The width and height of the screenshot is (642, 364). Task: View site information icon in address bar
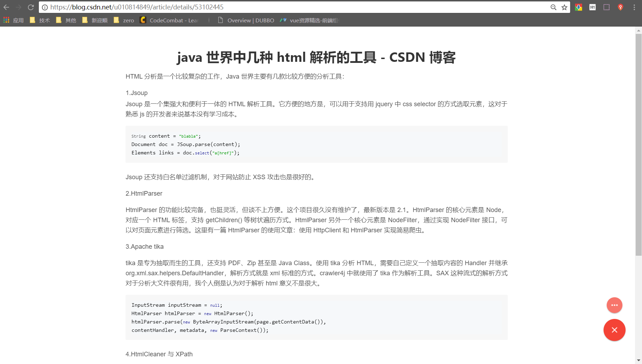tap(45, 7)
